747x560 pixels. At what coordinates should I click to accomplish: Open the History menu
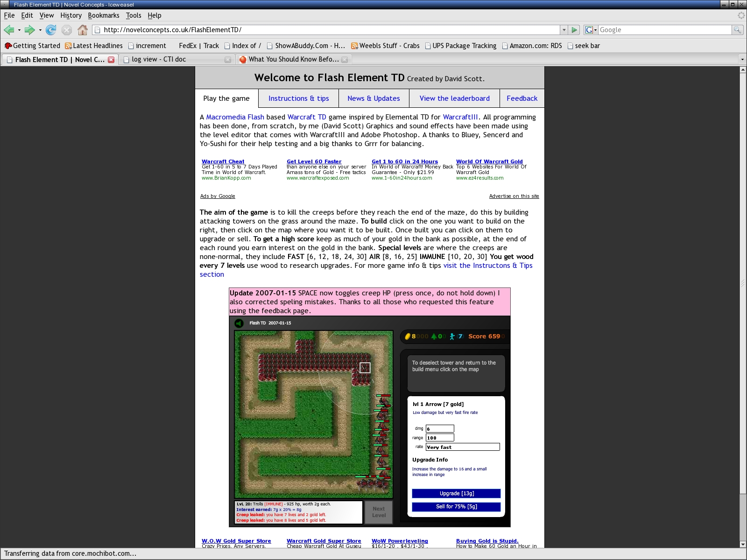71,15
